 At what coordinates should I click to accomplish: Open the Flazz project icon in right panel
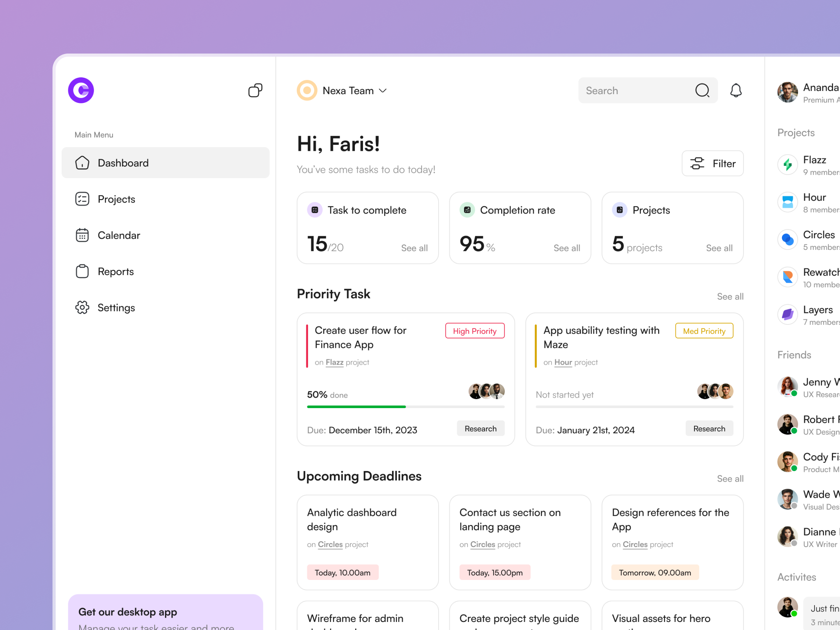pyautogui.click(x=787, y=164)
